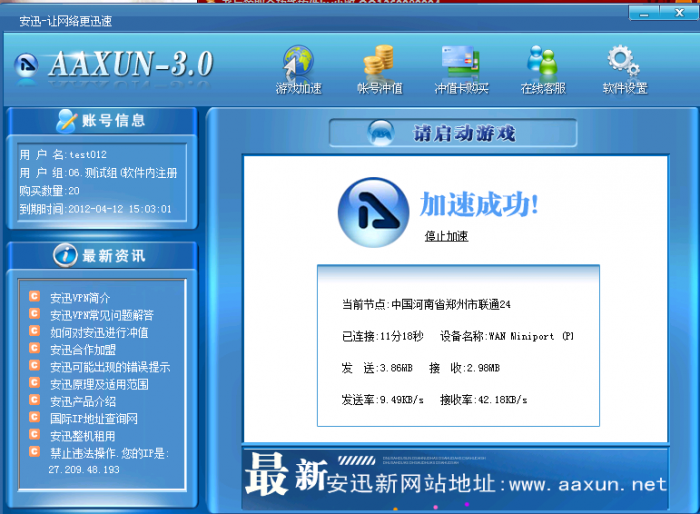Click the bullet icon beside 安迅VPN常见问题解答
Image resolution: width=700 pixels, height=514 pixels.
tap(34, 313)
